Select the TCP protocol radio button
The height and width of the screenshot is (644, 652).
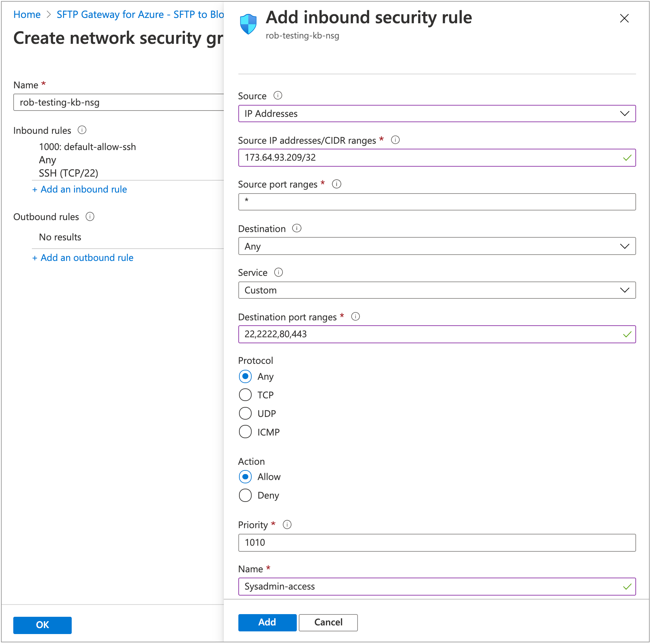click(245, 395)
